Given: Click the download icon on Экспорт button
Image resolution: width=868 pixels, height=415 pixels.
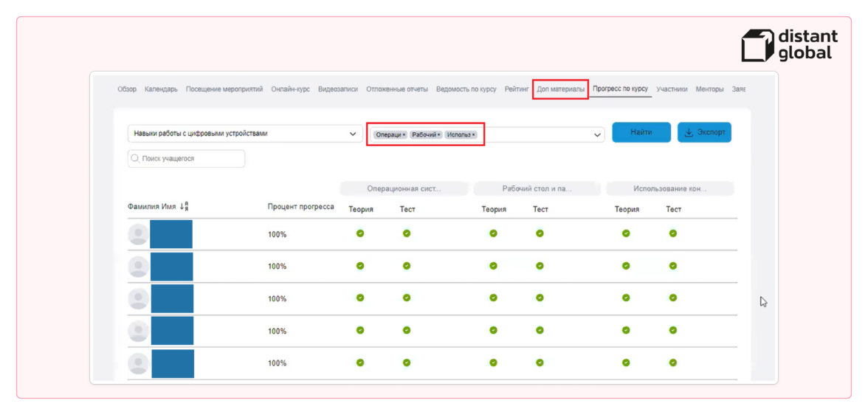Looking at the screenshot, I should (689, 133).
